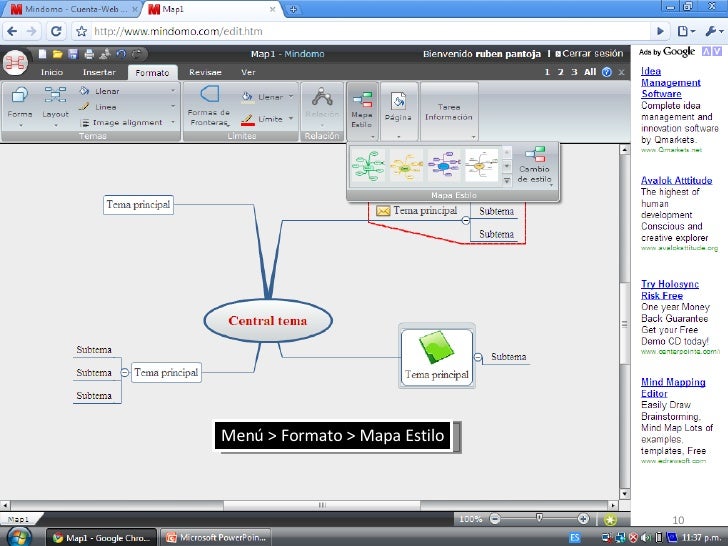Open the Idea Management Software ad link
Viewport: 728px width, 546px height.
coord(670,83)
